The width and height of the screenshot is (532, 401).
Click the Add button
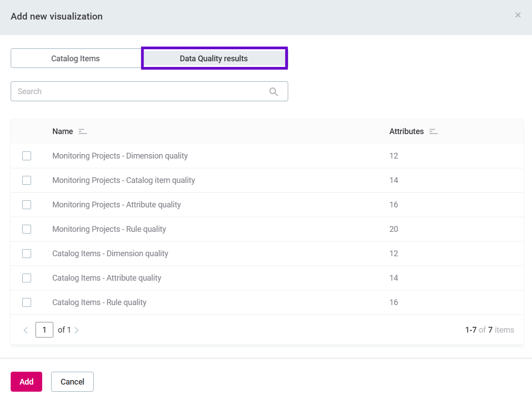26,381
